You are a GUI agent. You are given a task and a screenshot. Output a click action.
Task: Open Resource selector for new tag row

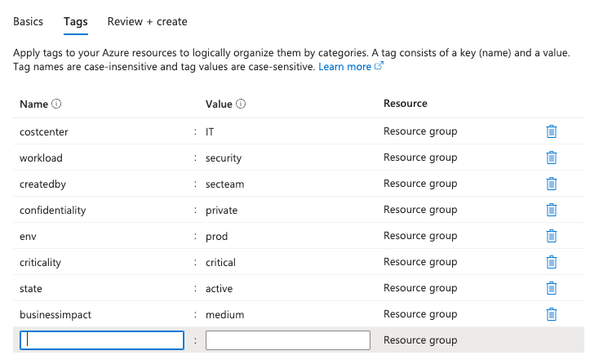click(x=420, y=340)
